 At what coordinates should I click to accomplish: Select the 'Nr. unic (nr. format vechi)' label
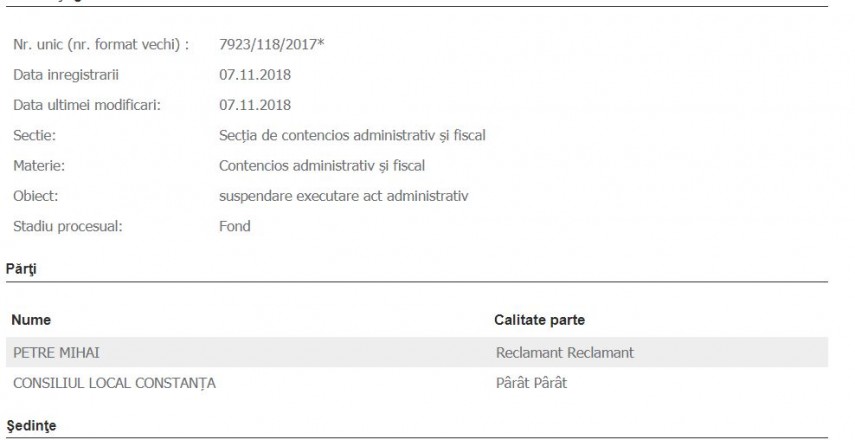tap(101, 45)
